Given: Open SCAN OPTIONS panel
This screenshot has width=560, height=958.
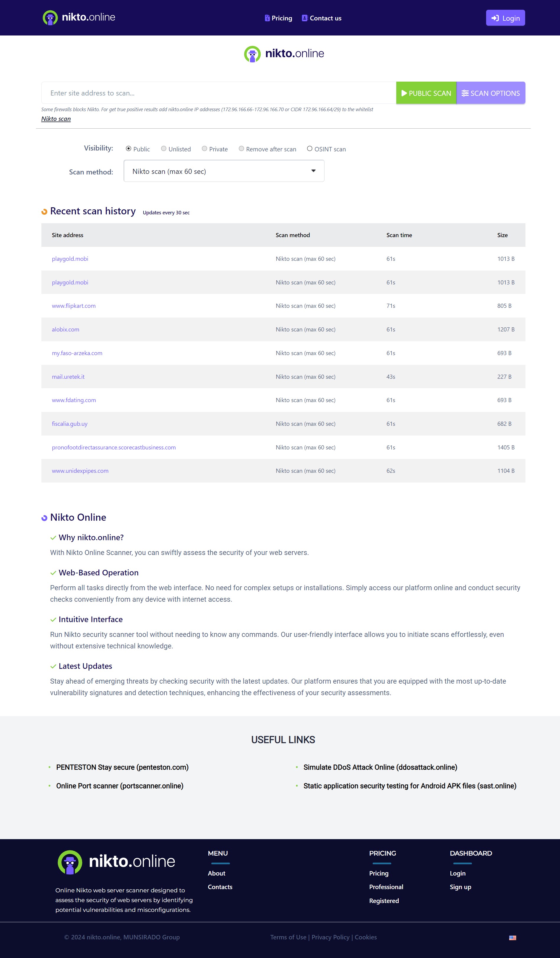Looking at the screenshot, I should (491, 93).
